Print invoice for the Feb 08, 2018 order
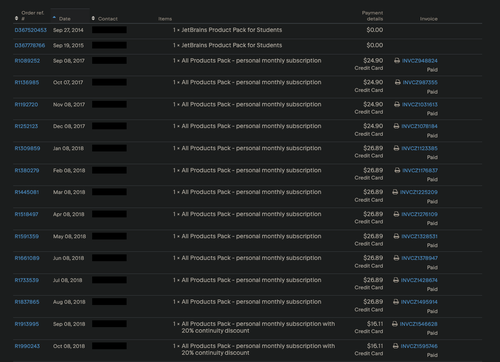This screenshot has height=362, width=500. 397,170
